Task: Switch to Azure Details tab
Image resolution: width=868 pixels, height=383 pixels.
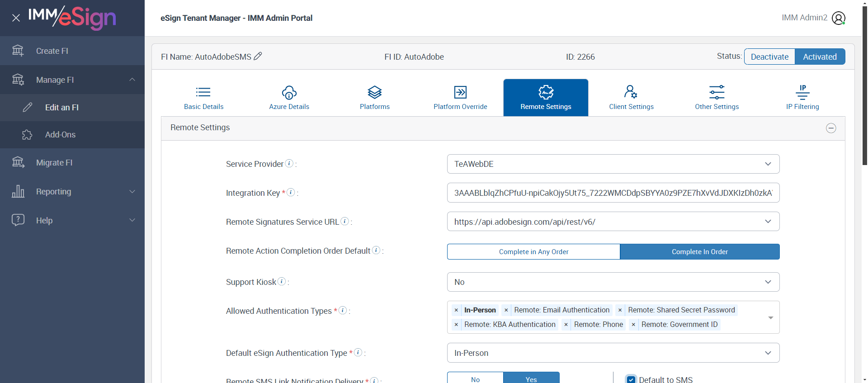Action: (289, 98)
